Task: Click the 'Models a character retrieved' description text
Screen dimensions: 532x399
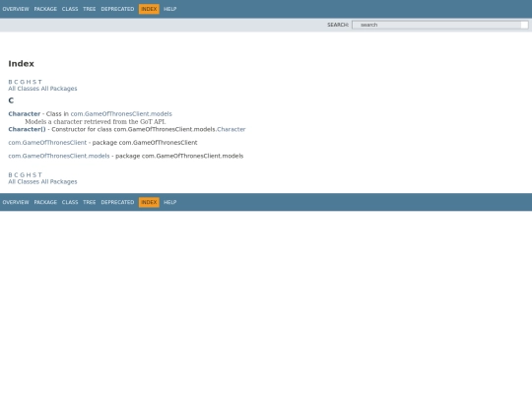Action: pos(96,121)
